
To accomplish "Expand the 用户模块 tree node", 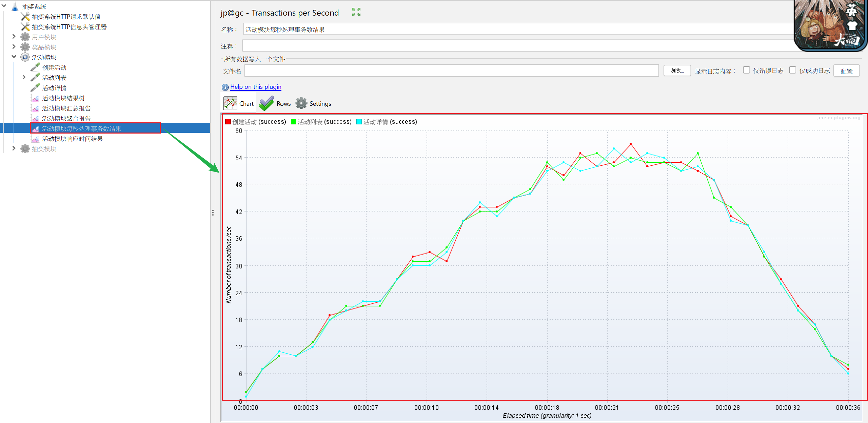I will click(14, 37).
